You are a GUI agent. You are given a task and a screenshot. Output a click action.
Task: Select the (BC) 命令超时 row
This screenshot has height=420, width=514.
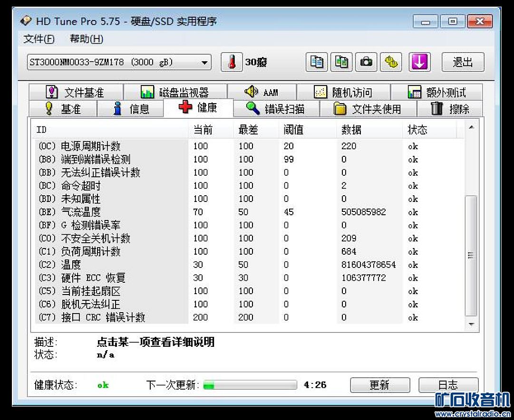pos(249,186)
